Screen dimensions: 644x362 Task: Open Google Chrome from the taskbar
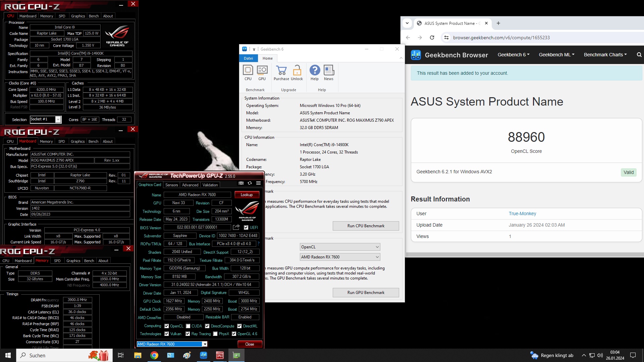point(154,355)
